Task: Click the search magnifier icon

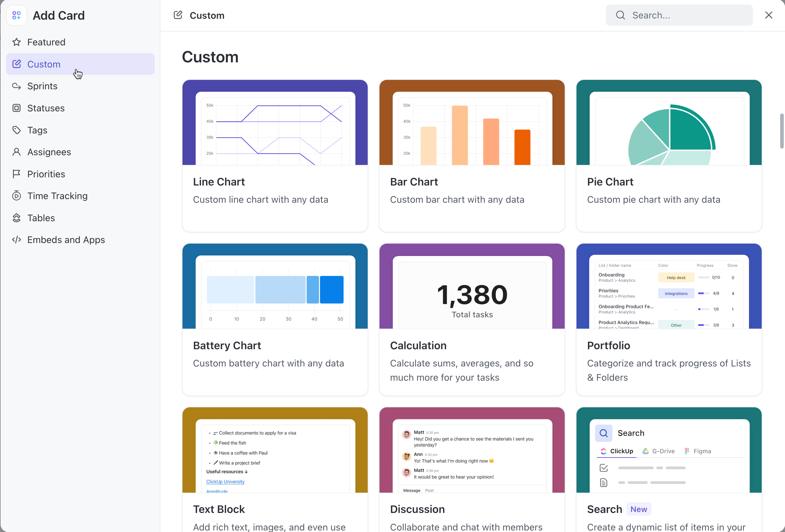Action: tap(620, 15)
